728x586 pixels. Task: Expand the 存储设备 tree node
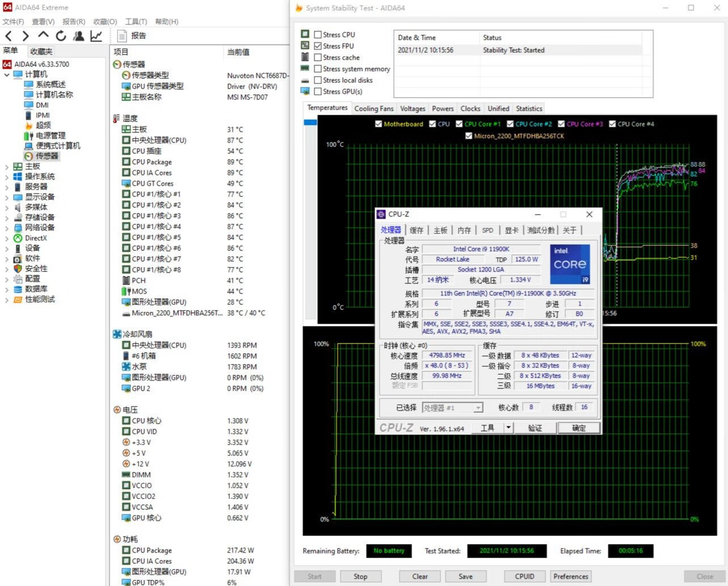[x=6, y=217]
